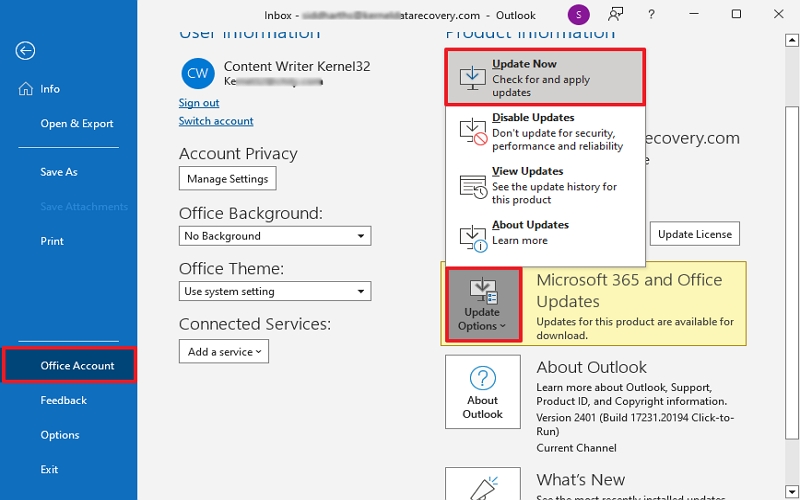Click the About Outlook icon button
The image size is (800, 500).
(x=483, y=392)
